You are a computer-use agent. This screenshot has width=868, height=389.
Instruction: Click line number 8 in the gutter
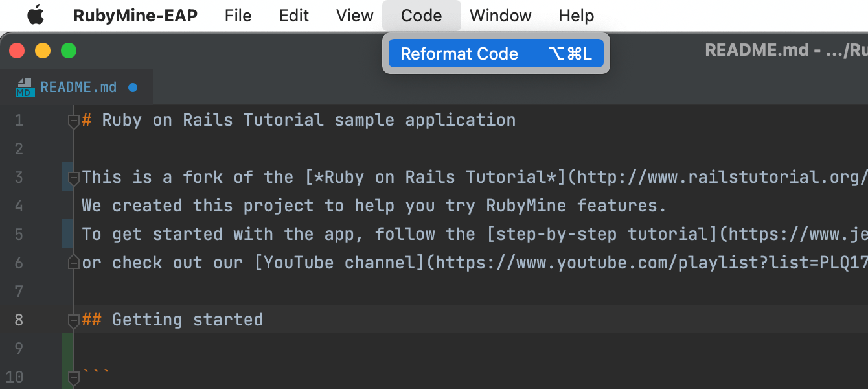pos(18,320)
